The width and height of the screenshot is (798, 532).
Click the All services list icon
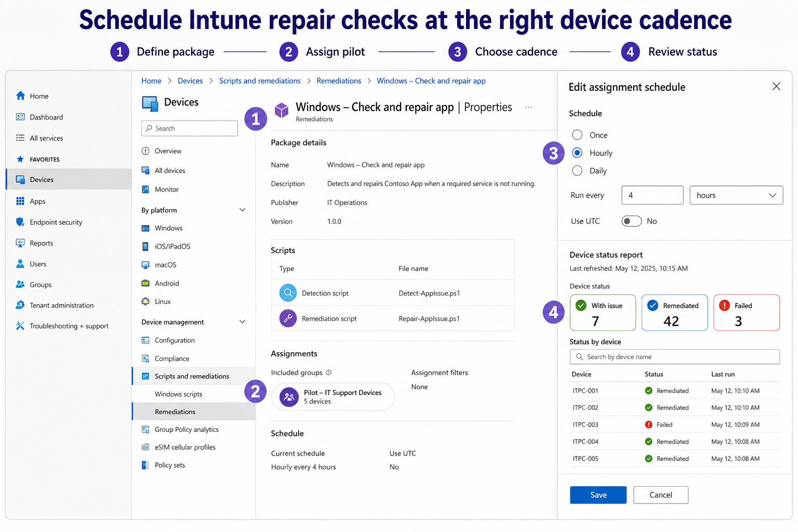(20, 138)
